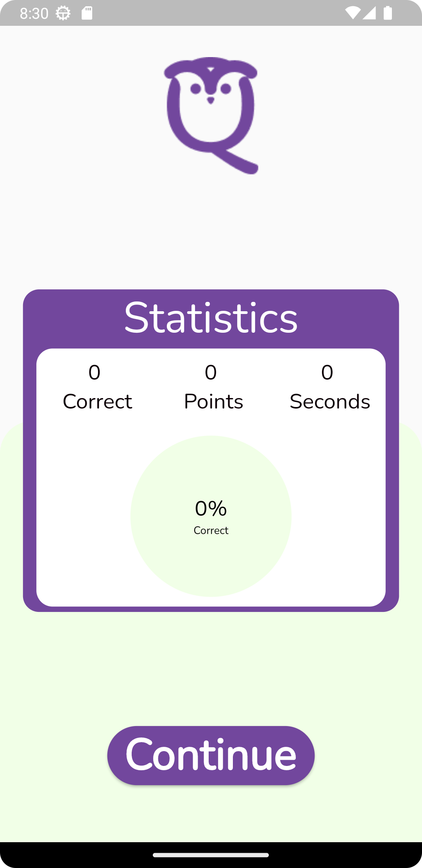
Task: Tap the Correct count label
Action: (x=97, y=402)
